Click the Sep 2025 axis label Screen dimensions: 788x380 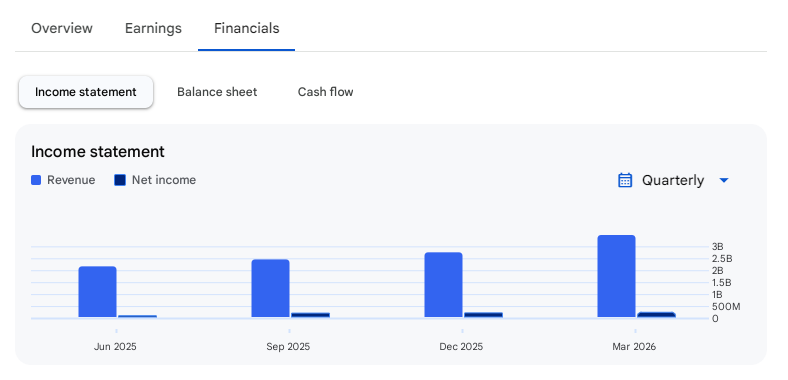pyautogui.click(x=288, y=347)
